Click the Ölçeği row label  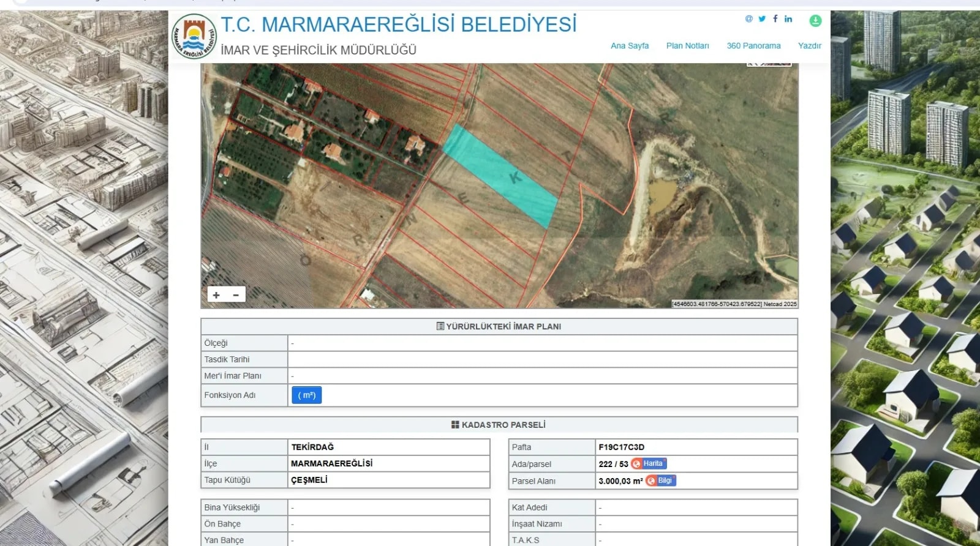click(x=216, y=343)
